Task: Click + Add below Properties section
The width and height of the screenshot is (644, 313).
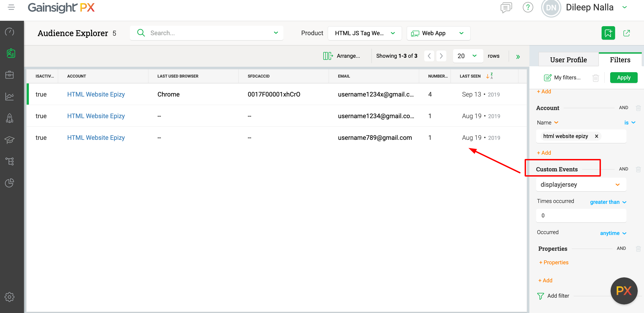Action: click(545, 281)
